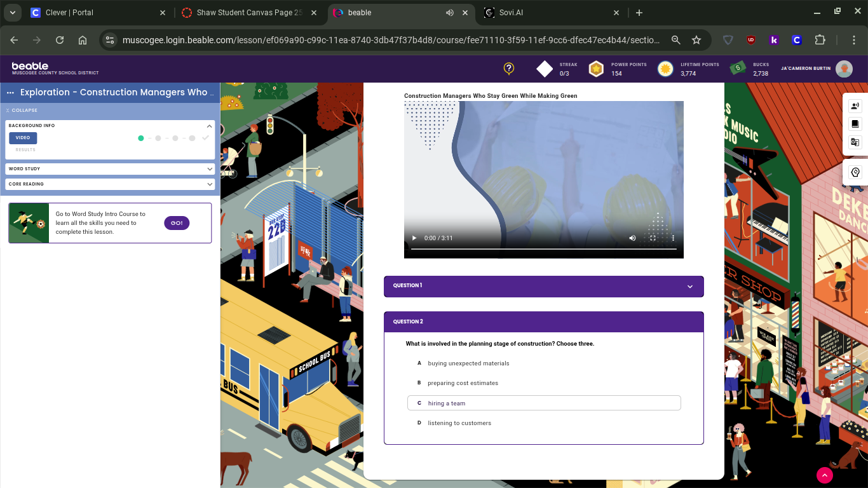Click the green Bucks money icon
This screenshot has width=868, height=488.
tap(737, 69)
